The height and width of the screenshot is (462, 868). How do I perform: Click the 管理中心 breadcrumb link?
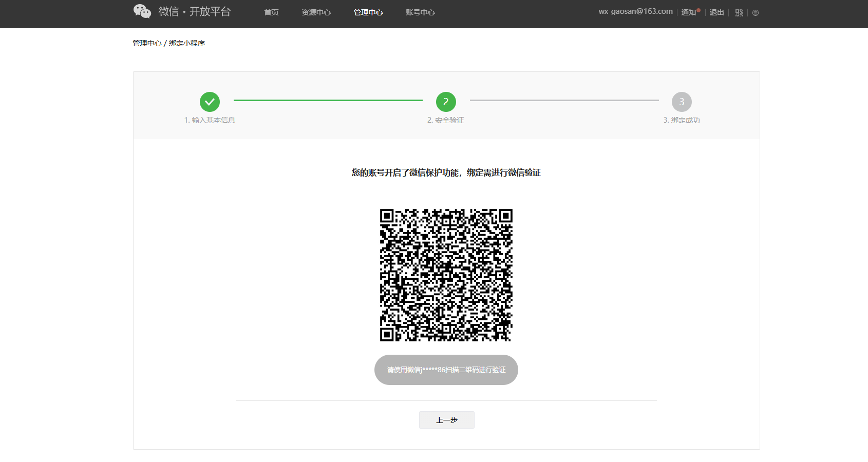[x=147, y=43]
